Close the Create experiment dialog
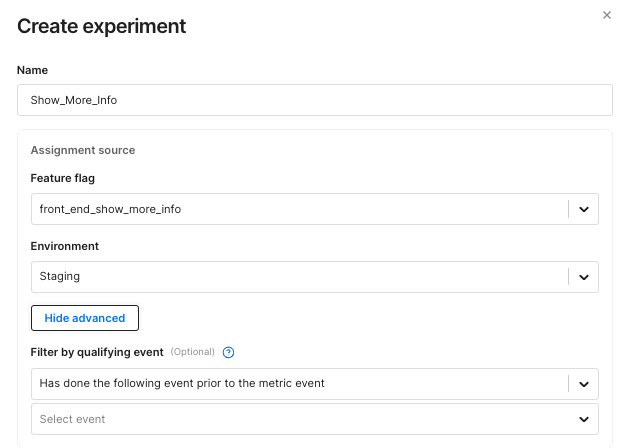Screen dimensions: 627x448 pos(606,15)
